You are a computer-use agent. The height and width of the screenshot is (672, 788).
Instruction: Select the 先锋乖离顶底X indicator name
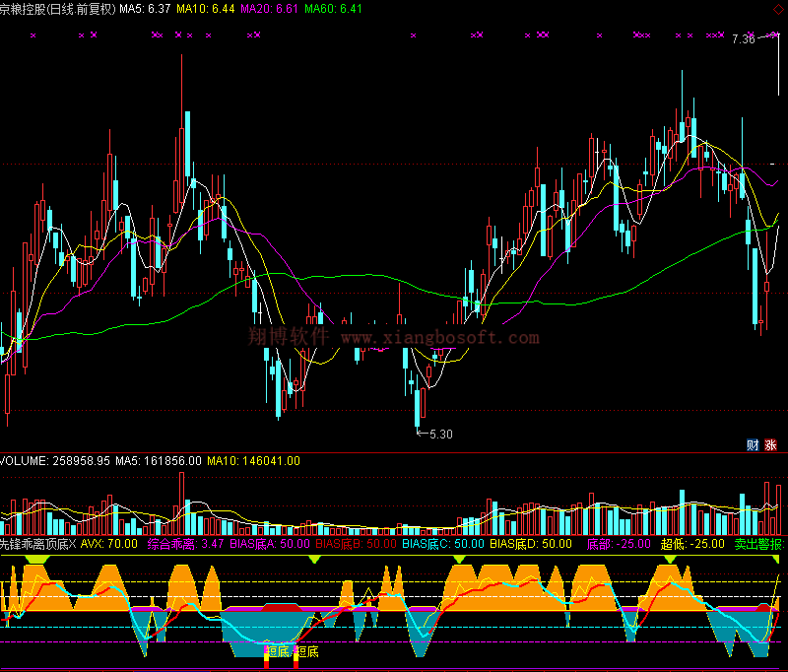[x=38, y=544]
